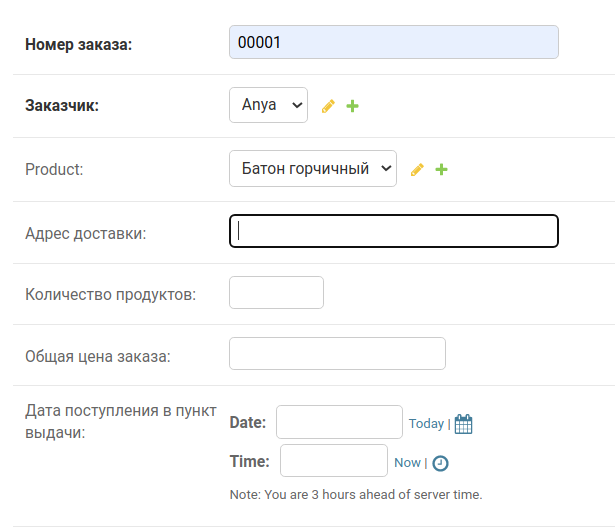Open the clock time picker icon

(440, 463)
